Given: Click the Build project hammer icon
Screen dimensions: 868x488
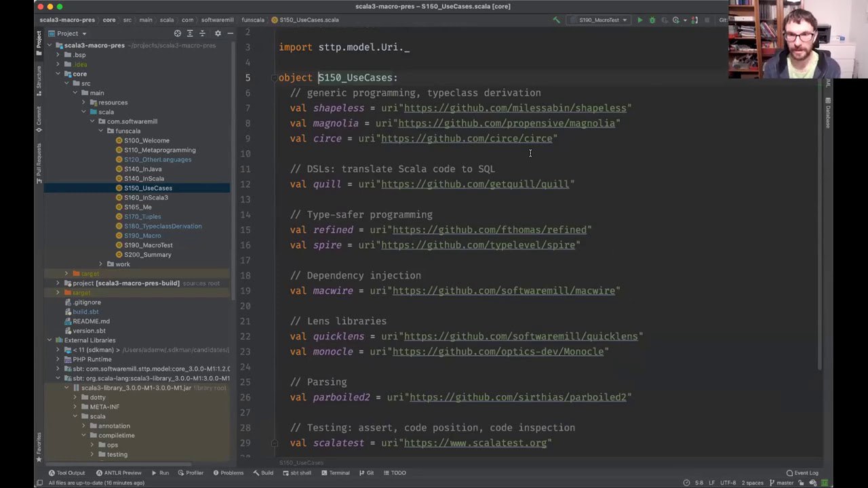Looking at the screenshot, I should [557, 20].
